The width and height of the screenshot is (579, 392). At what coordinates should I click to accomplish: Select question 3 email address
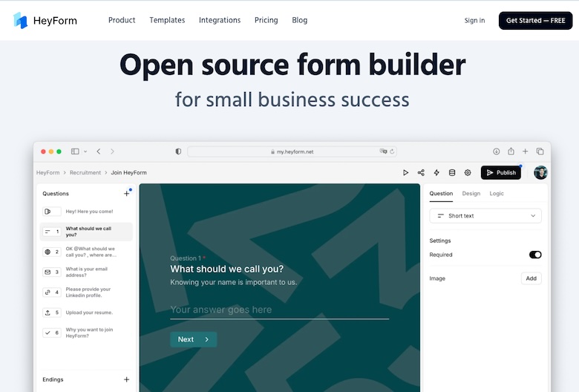(x=86, y=272)
